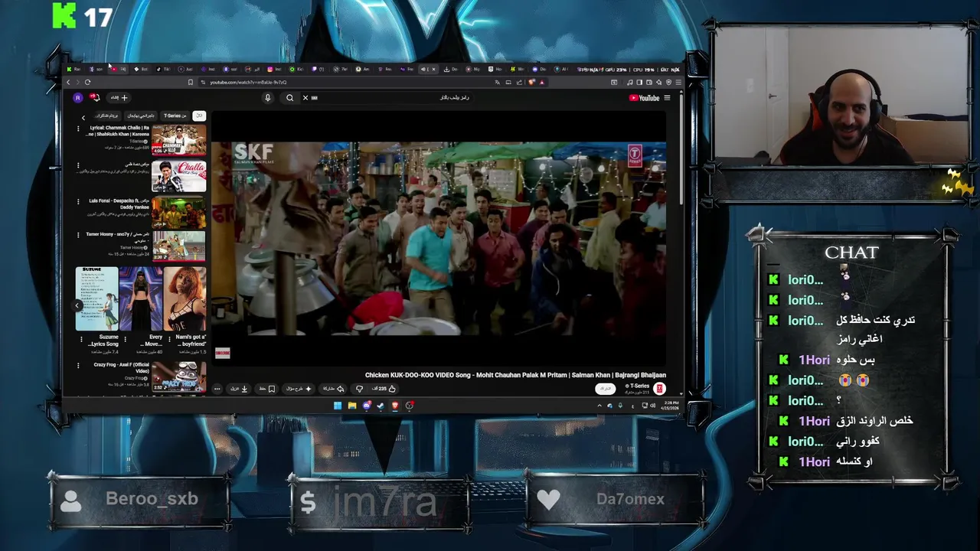Screen dimensions: 980x551
Task: Open File Explorer from taskbar
Action: click(351, 406)
